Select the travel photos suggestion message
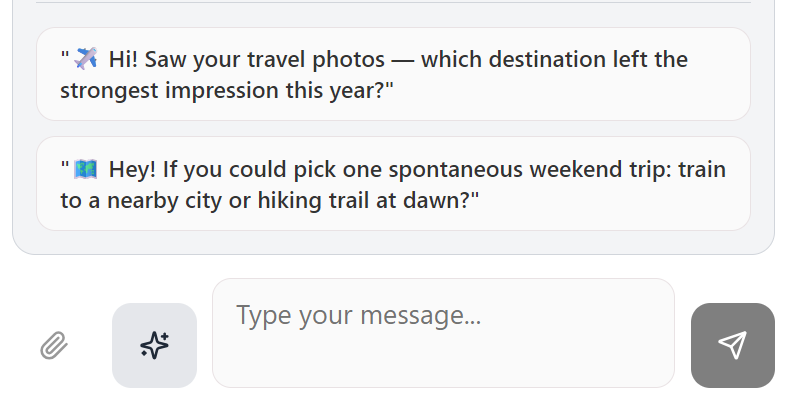Screen dimensions: 789x402 click(393, 74)
